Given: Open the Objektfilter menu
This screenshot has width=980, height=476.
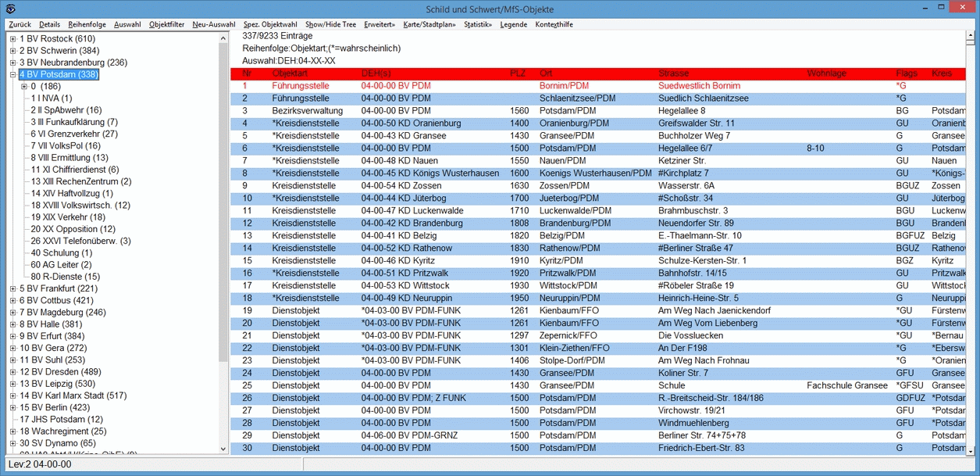Looking at the screenshot, I should pos(166,24).
